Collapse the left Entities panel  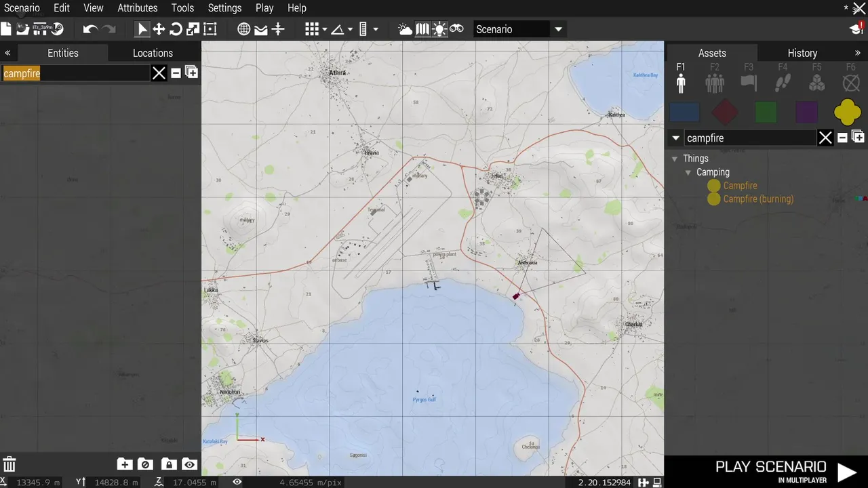coord(7,53)
